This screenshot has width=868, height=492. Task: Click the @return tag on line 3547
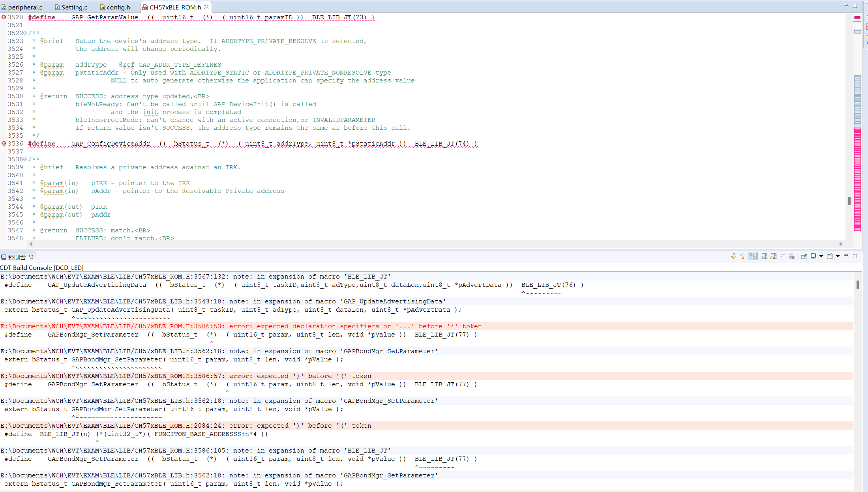(54, 230)
